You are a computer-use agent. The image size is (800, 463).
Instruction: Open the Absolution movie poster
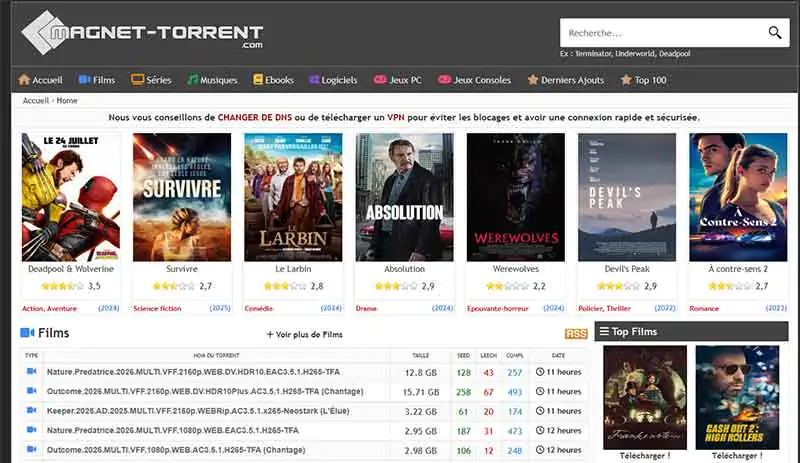pos(404,197)
